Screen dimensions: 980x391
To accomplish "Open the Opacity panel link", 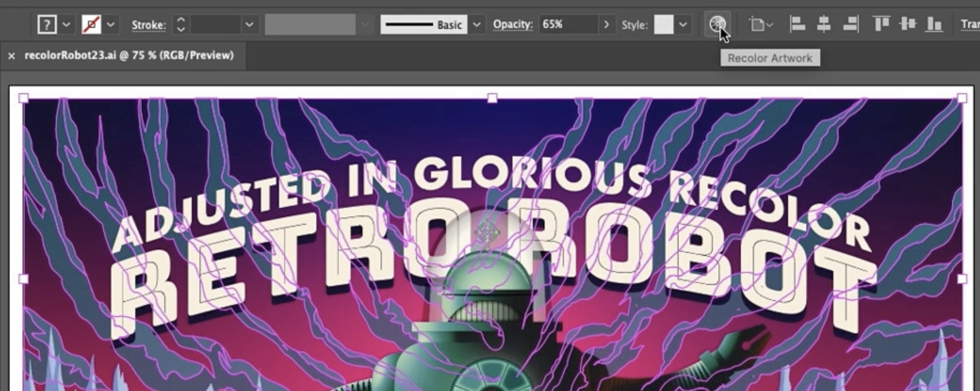I will [x=513, y=25].
